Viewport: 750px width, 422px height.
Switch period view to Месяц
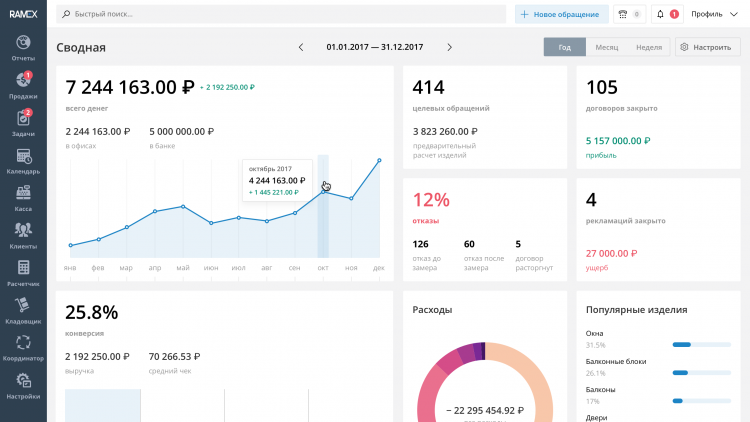click(x=606, y=47)
